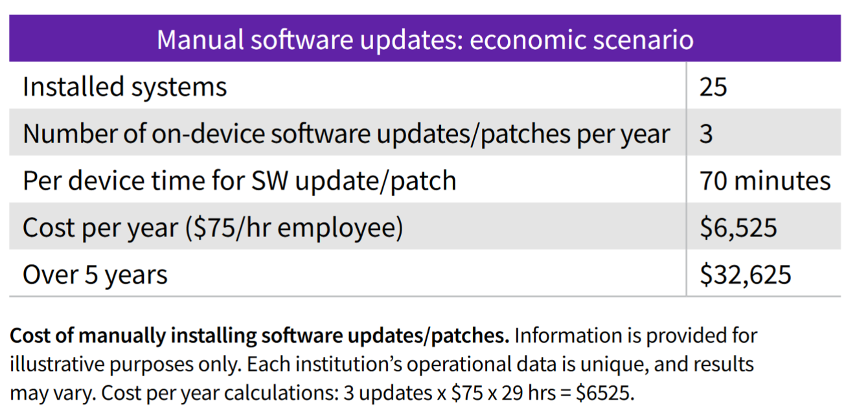Click 'Per device time for SW update/patch' label
Screen dimensions: 868x419
[x=239, y=181]
